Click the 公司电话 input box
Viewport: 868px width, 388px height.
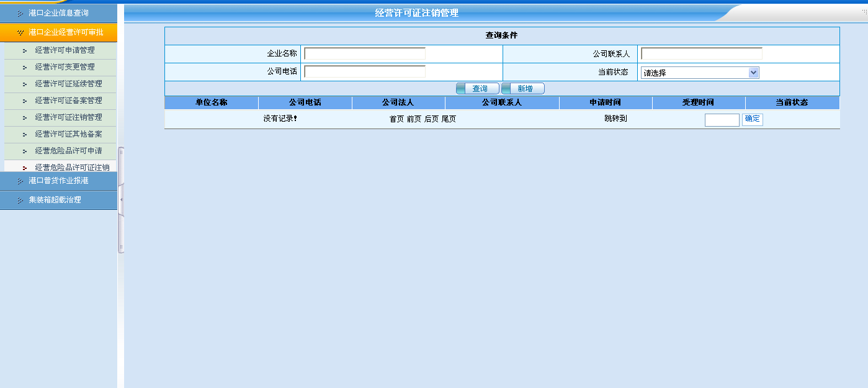365,71
